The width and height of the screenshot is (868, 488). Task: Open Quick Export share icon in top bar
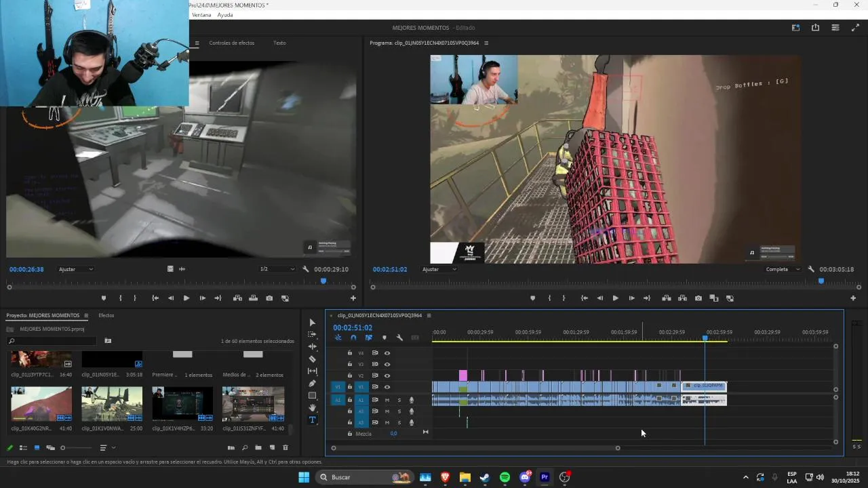(x=815, y=28)
